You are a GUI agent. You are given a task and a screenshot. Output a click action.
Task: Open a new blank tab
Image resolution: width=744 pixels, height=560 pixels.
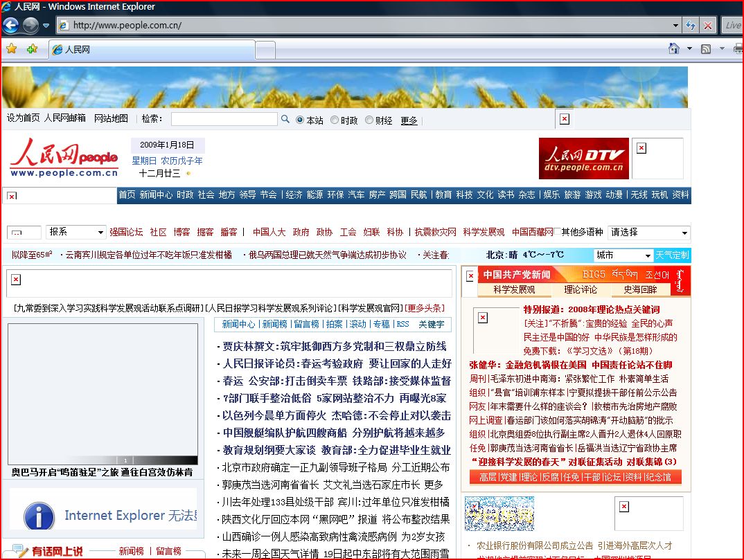pos(265,50)
